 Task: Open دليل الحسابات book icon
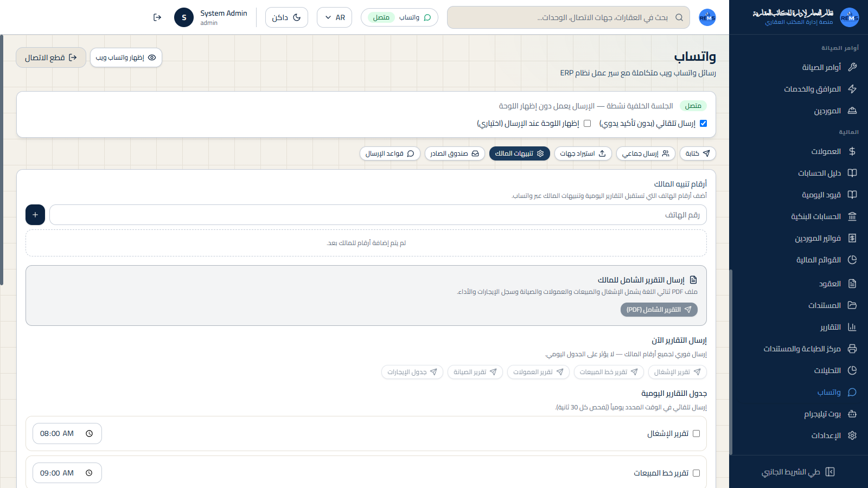click(852, 173)
